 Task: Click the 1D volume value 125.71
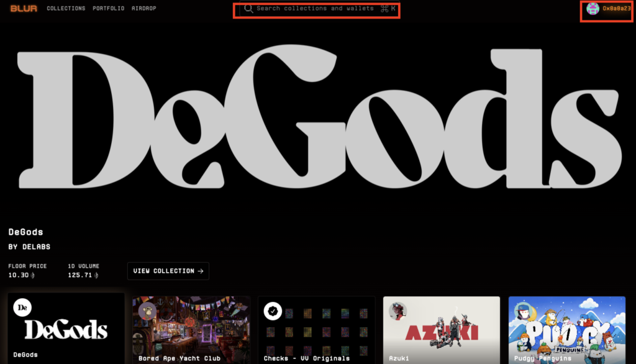pos(80,275)
